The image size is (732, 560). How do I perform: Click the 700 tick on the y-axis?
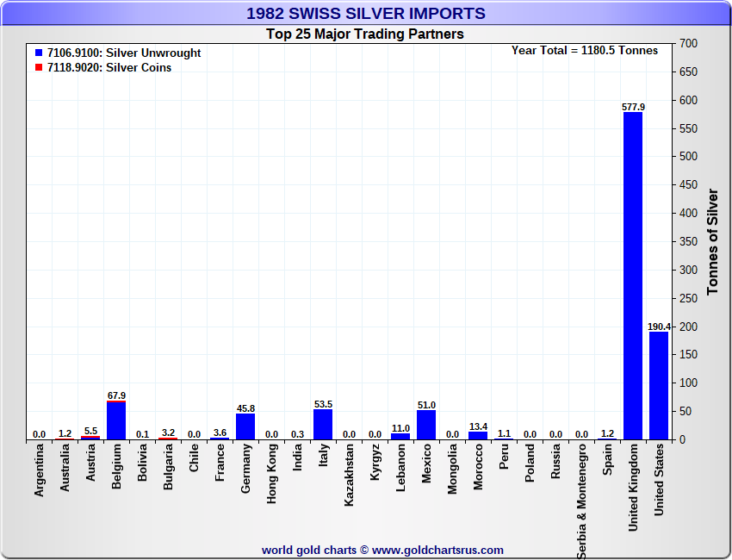pos(689,43)
